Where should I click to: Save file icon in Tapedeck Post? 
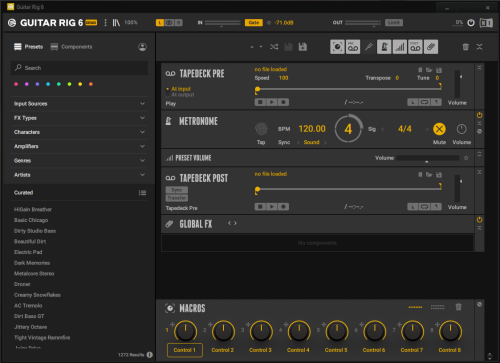coord(439,175)
